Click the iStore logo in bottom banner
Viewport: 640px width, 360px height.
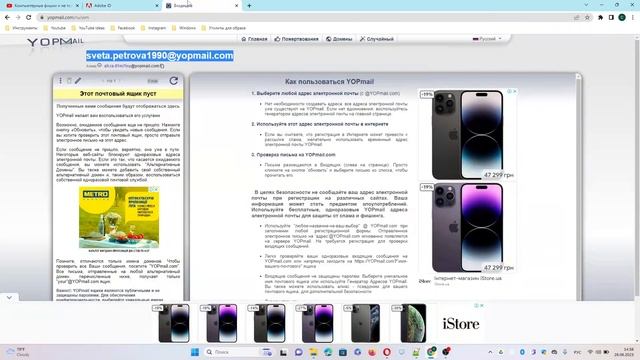[461, 324]
